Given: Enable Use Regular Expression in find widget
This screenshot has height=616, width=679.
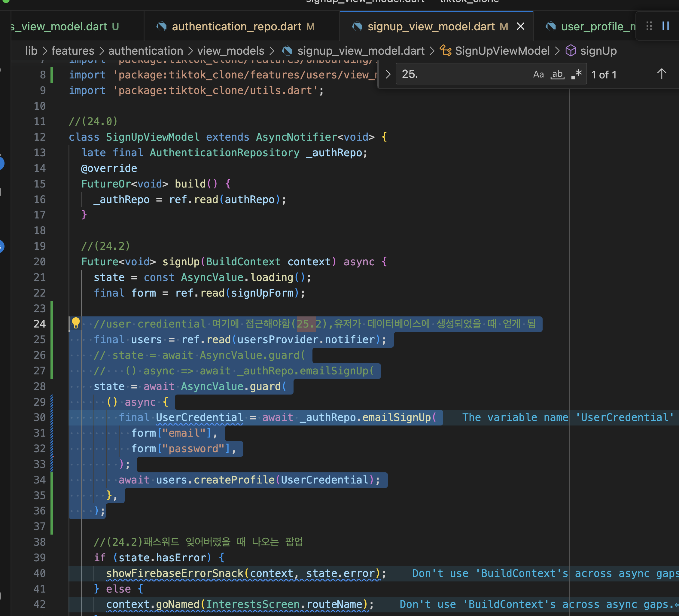Looking at the screenshot, I should [576, 74].
